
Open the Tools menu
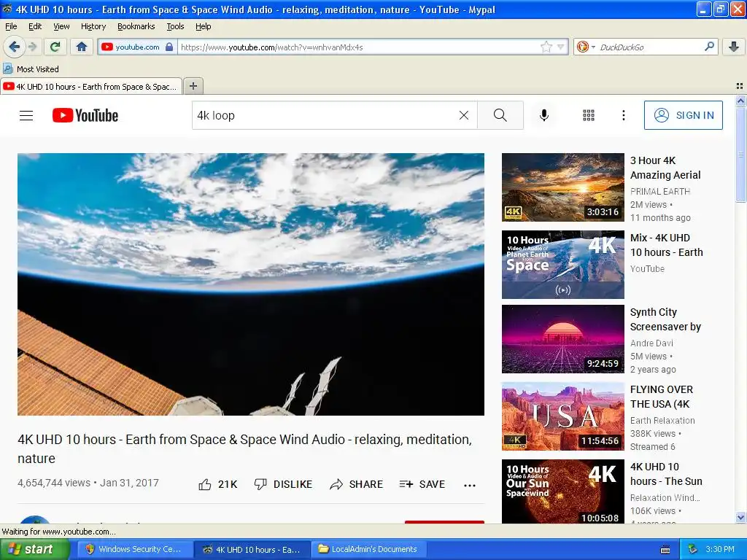tap(175, 26)
